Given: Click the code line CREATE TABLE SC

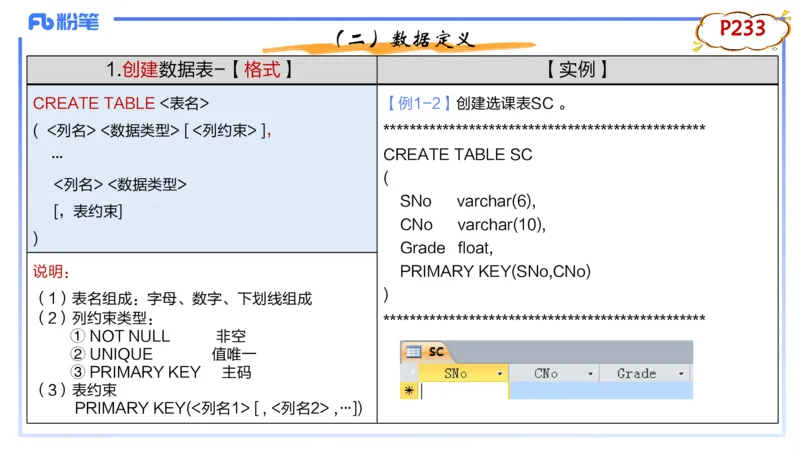Looking at the screenshot, I should pyautogui.click(x=458, y=155).
